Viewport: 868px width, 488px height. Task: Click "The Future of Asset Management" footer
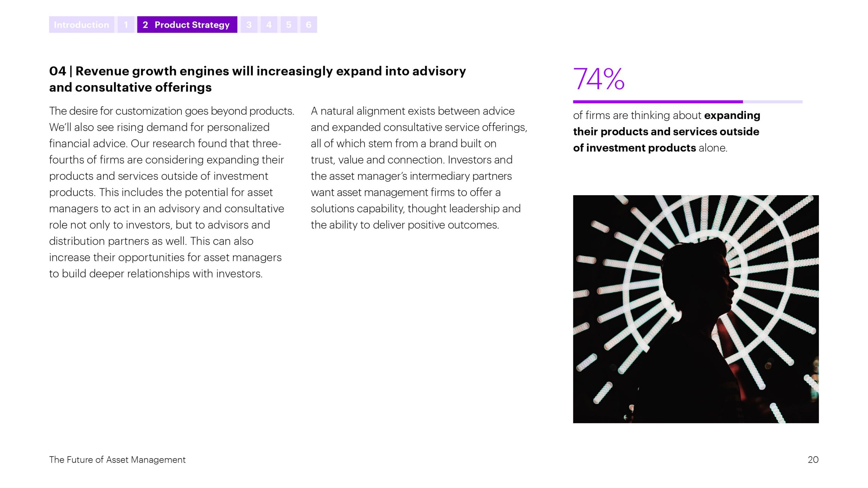coord(117,460)
